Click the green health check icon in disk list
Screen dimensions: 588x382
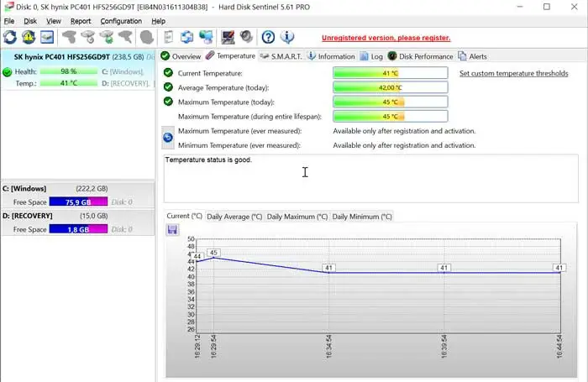[7, 71]
